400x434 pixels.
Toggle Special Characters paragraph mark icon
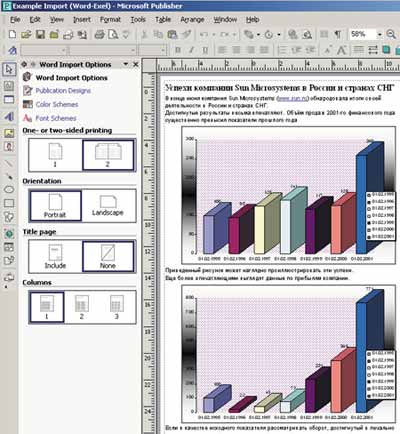coord(338,34)
